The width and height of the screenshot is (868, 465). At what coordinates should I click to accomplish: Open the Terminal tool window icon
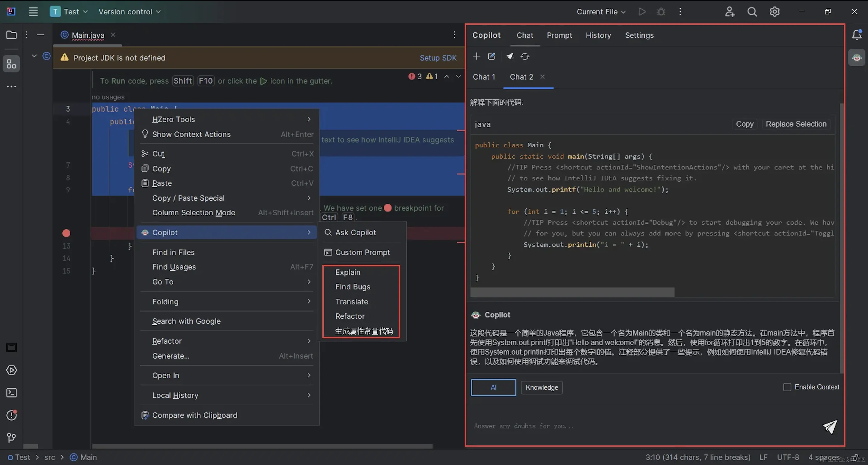pyautogui.click(x=11, y=393)
